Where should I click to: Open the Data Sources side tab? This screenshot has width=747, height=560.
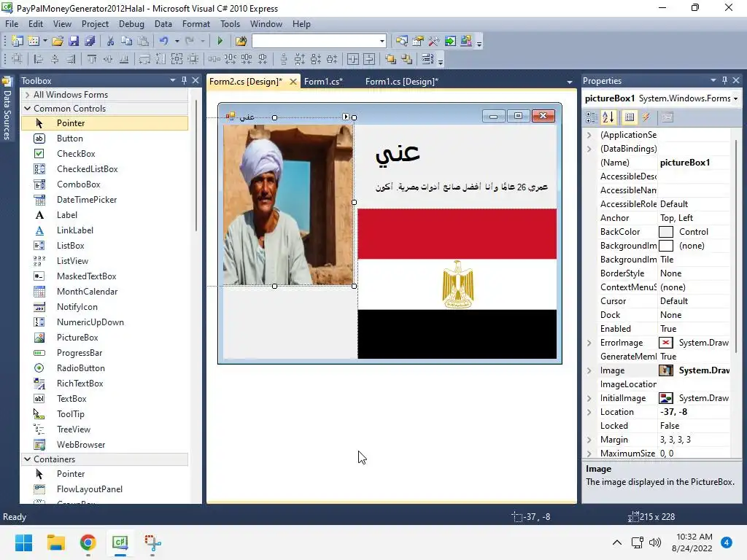point(7,108)
